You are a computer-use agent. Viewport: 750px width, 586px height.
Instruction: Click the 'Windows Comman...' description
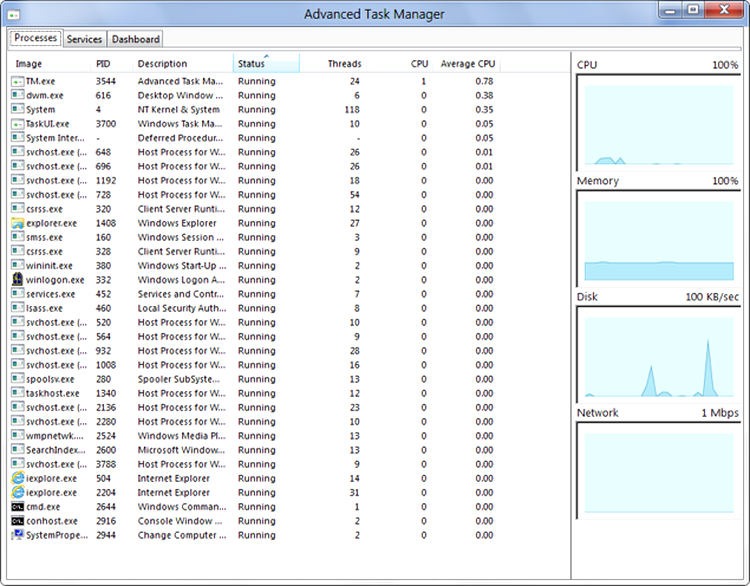pyautogui.click(x=182, y=507)
